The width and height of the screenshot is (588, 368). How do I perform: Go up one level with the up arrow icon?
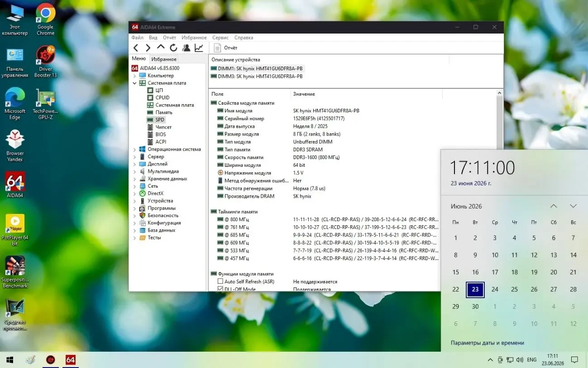(161, 47)
